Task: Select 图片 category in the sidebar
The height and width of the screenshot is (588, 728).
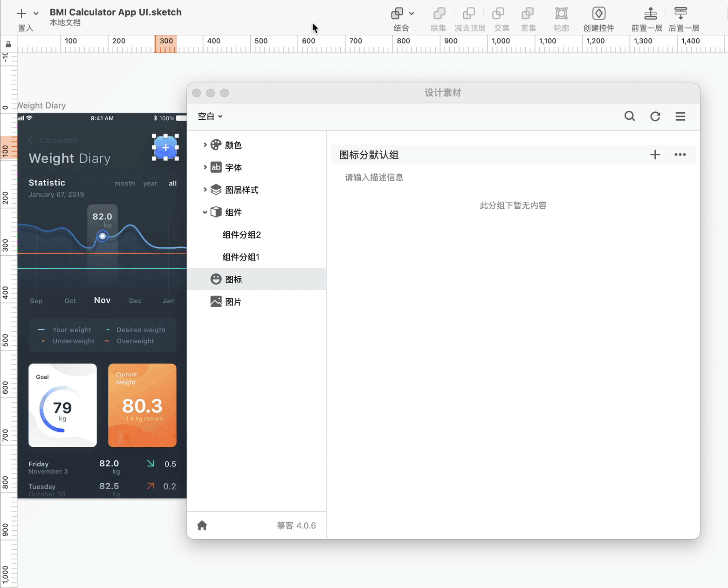Action: [x=233, y=302]
